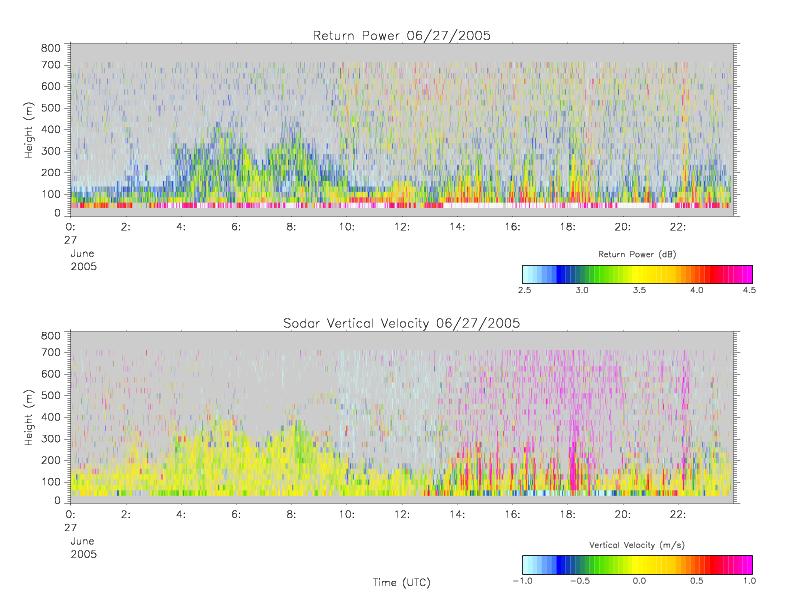Click the "2005" year label under Vertical Velocity plot
The width and height of the screenshot is (791, 611).
click(x=83, y=554)
